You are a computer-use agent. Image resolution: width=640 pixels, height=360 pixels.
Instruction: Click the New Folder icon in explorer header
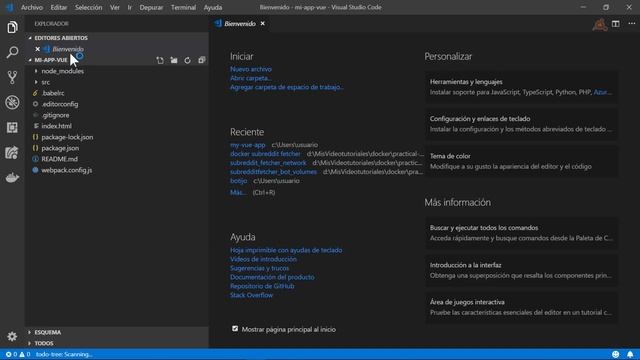(x=174, y=60)
